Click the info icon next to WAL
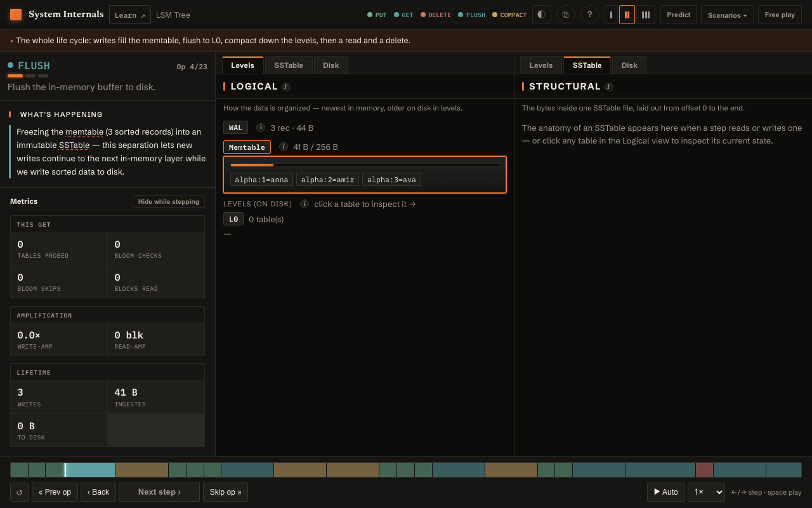The image size is (812, 508). 260,128
